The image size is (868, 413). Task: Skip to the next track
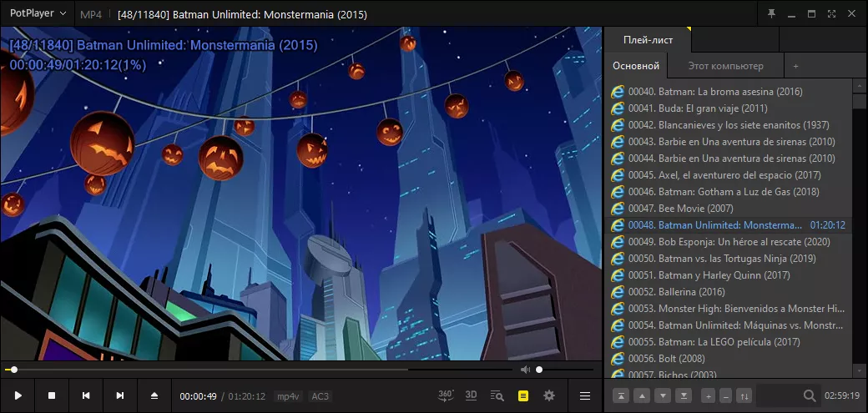click(120, 395)
